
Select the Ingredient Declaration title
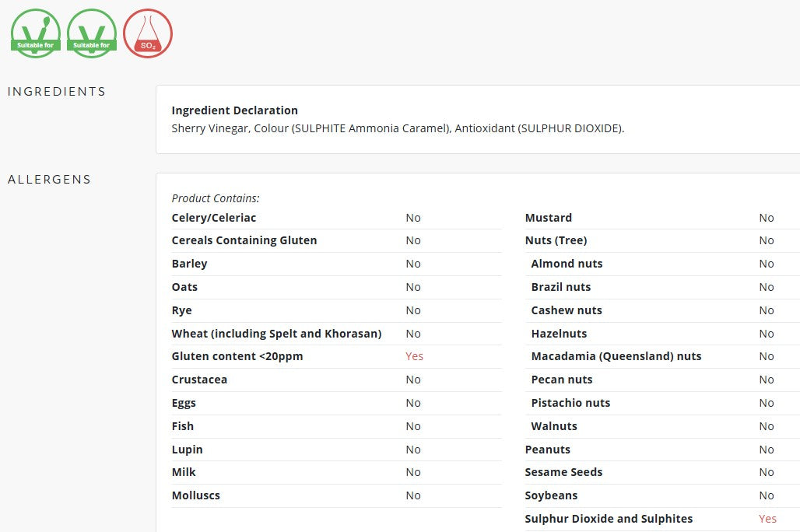tap(235, 110)
